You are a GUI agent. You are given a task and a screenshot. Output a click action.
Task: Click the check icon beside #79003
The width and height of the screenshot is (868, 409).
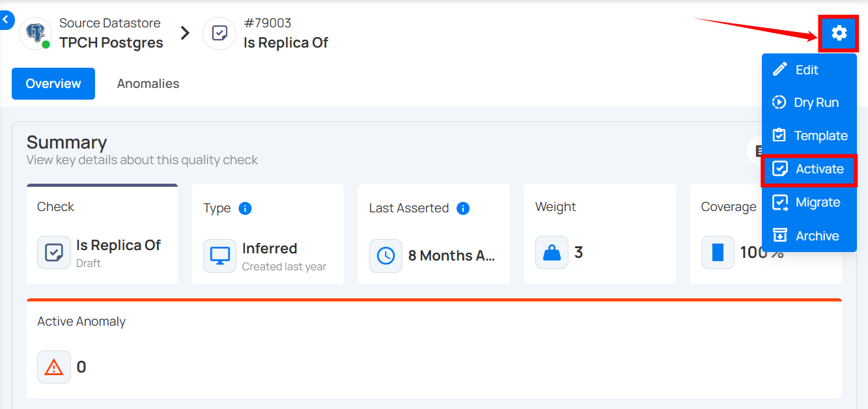[x=219, y=34]
